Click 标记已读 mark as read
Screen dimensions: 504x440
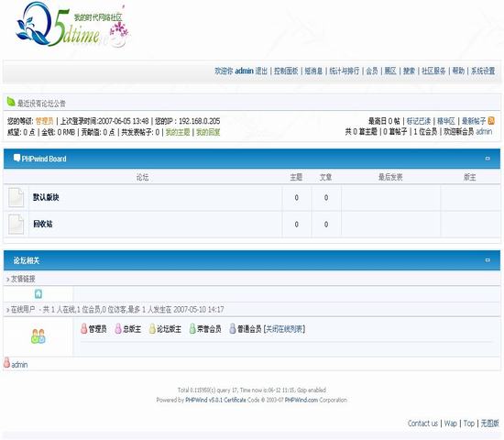[x=419, y=121]
